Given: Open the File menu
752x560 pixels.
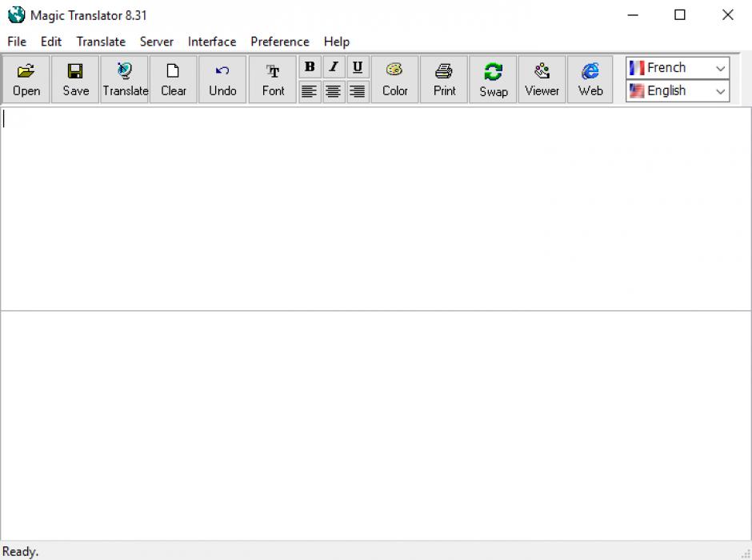Looking at the screenshot, I should point(17,42).
